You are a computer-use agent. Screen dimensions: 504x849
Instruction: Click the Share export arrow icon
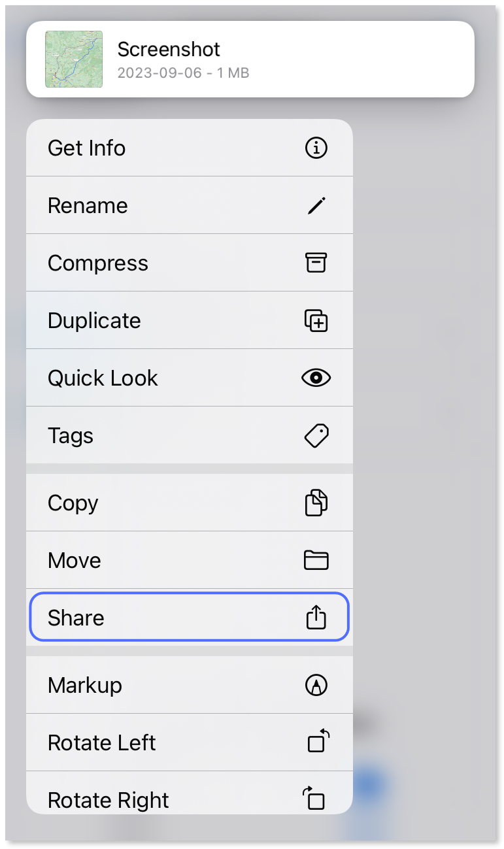[316, 617]
